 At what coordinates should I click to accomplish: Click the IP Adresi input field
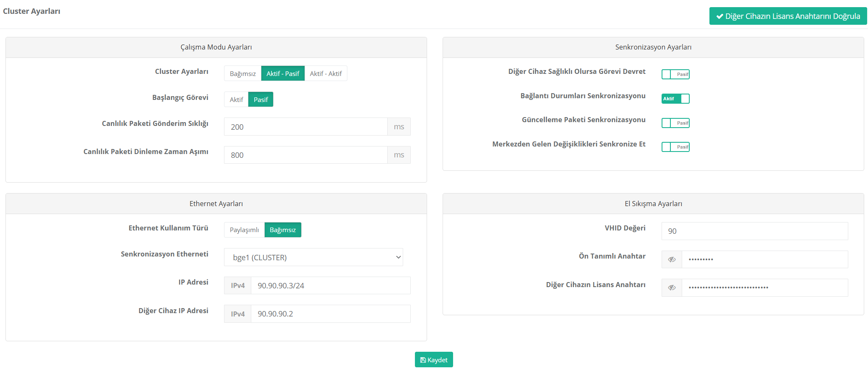pos(330,285)
